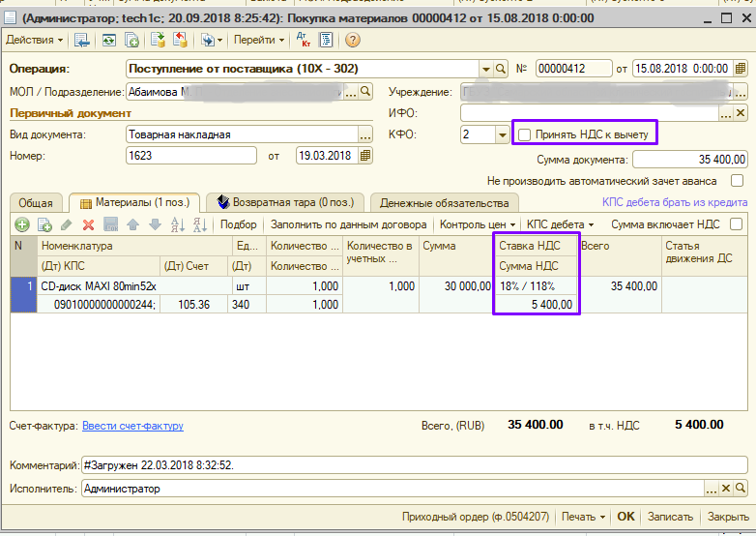
Task: Sort table rows ascending
Action: pyautogui.click(x=177, y=224)
